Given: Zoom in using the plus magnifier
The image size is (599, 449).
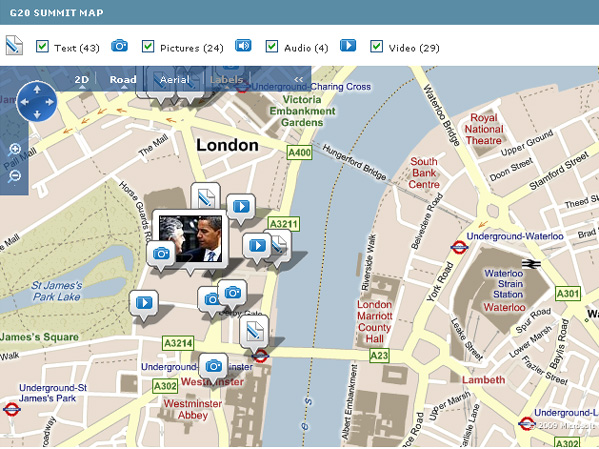Looking at the screenshot, I should pyautogui.click(x=15, y=149).
